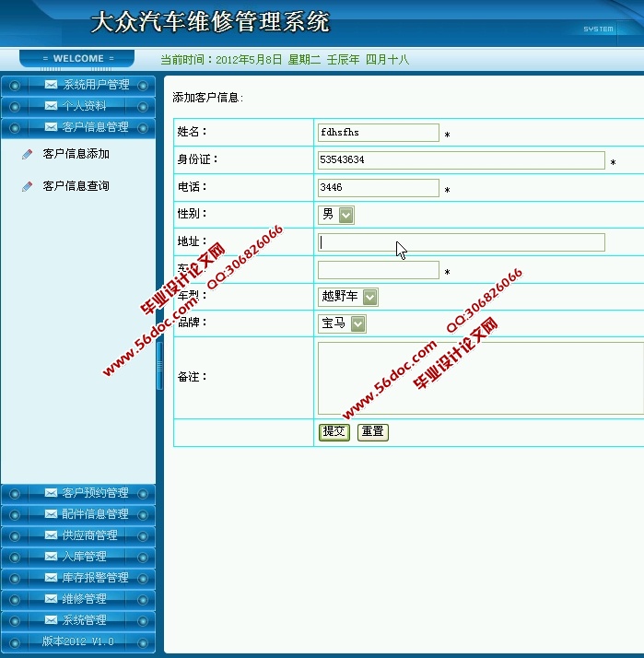The image size is (644, 658).
Task: Focus the 地址 input field
Action: 461,242
